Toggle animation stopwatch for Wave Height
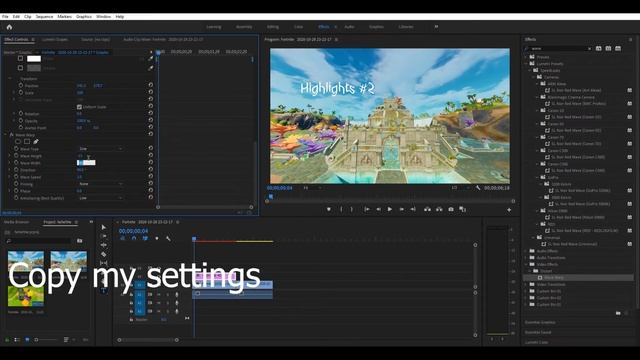This screenshot has height=360, width=640. pos(16,156)
